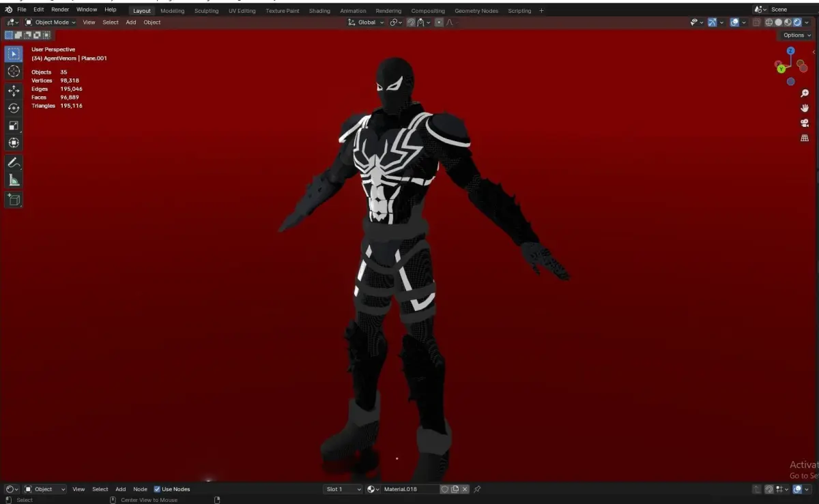Viewport: 819px width, 504px height.
Task: Click the Y axis on navigation gizmo
Action: tap(781, 68)
